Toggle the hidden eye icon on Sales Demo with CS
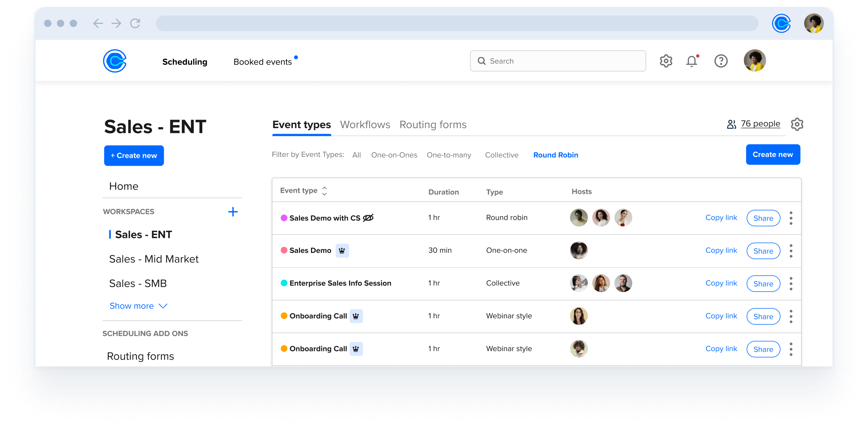The width and height of the screenshot is (868, 428). pyautogui.click(x=368, y=218)
